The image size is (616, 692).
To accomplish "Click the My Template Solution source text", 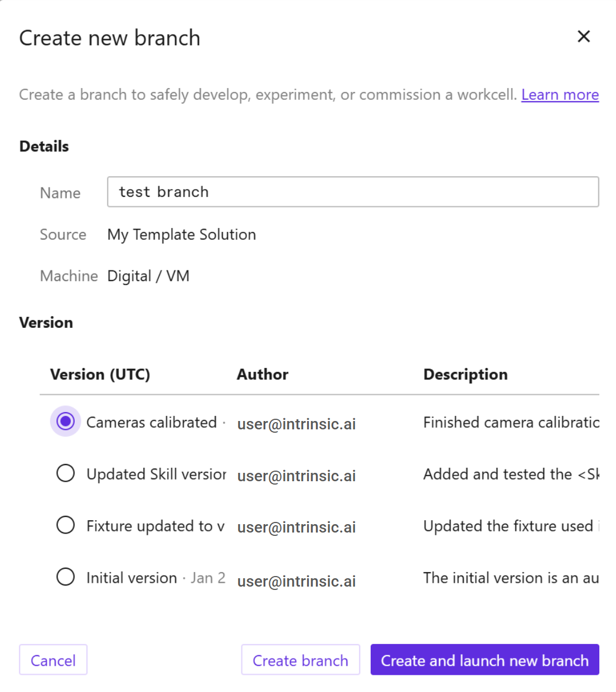I will 182,235.
